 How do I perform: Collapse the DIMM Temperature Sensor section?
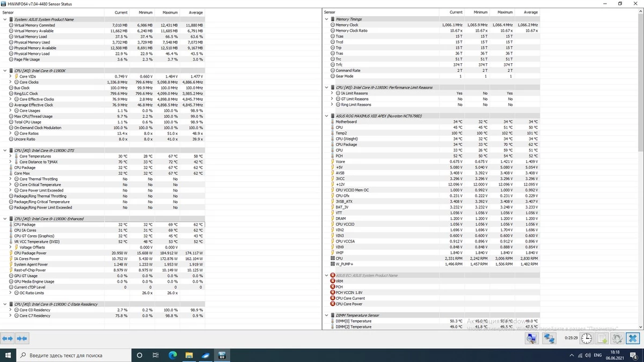pos(326,315)
